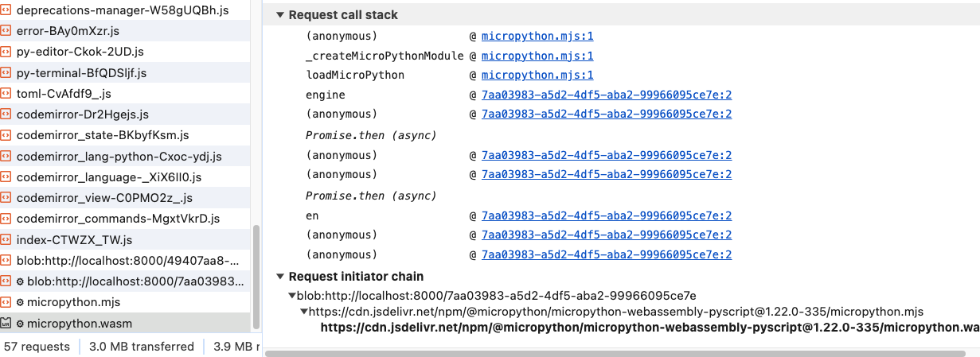Collapse the Request initiator chain section
The image size is (980, 357).
click(280, 277)
